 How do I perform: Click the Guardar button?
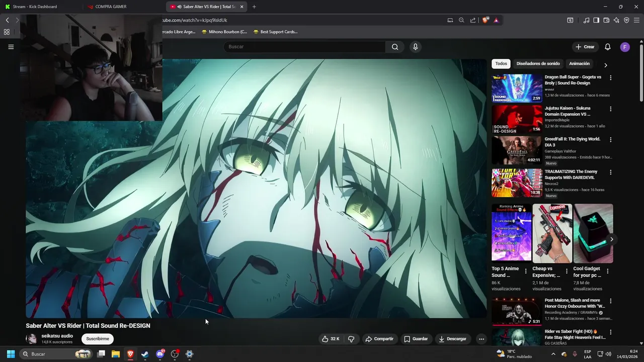pyautogui.click(x=416, y=339)
